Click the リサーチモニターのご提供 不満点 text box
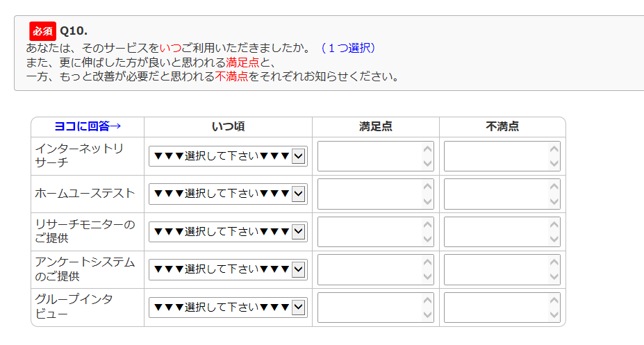The image size is (644, 345). tap(496, 231)
